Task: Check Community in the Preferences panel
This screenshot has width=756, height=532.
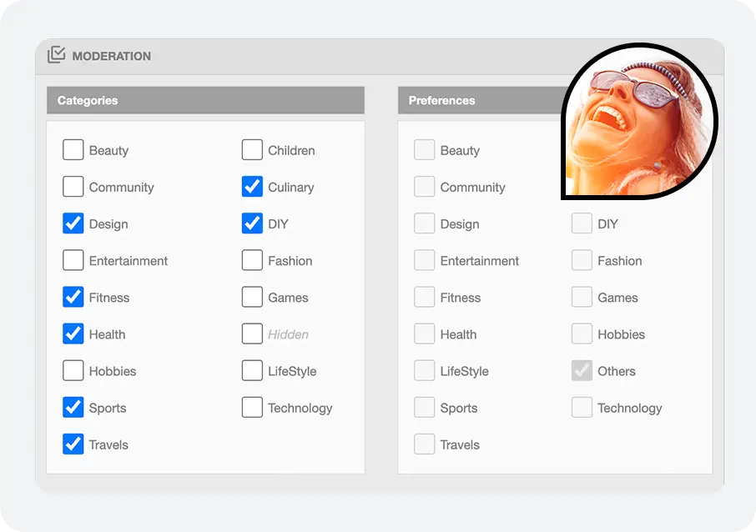Action: [424, 187]
